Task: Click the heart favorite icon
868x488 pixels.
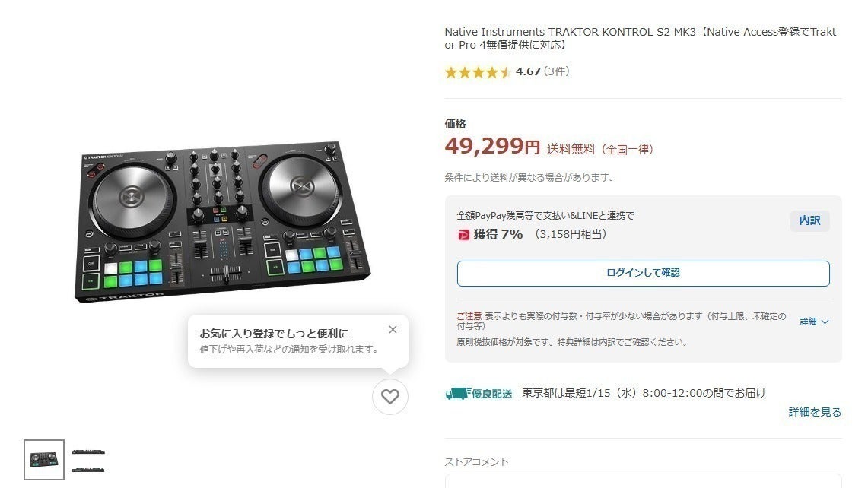Action: coord(390,397)
